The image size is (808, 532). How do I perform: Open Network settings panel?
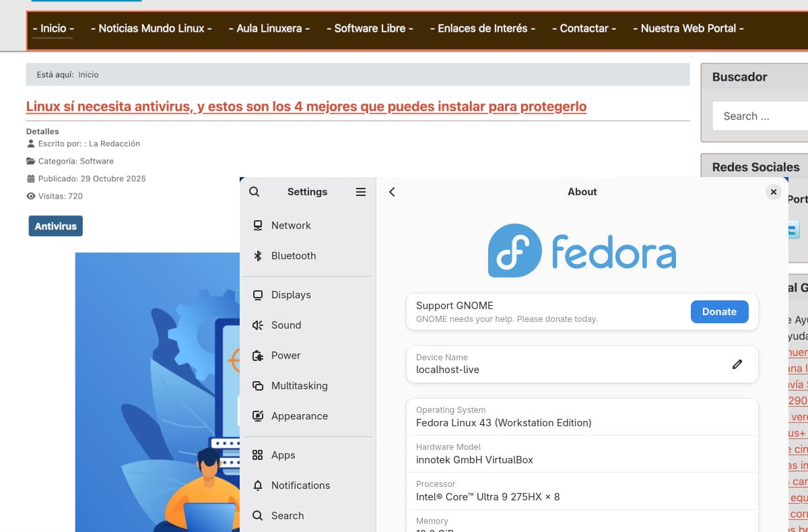click(x=291, y=226)
